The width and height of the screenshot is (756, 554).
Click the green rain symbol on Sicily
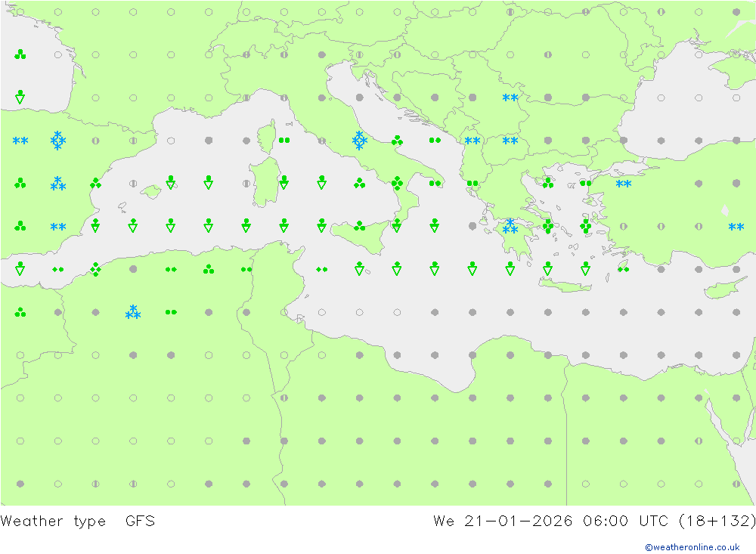[359, 226]
